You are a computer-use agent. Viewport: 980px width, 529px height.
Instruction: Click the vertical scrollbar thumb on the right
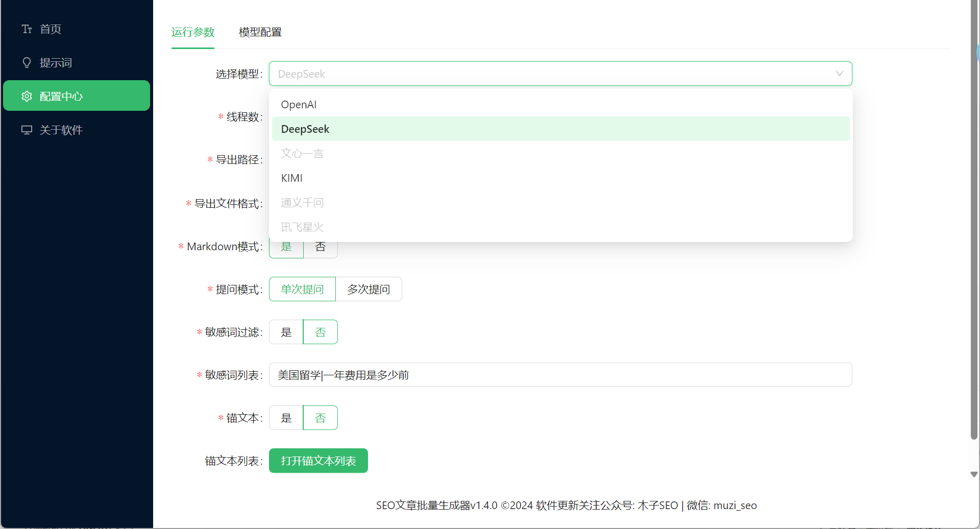(x=974, y=220)
